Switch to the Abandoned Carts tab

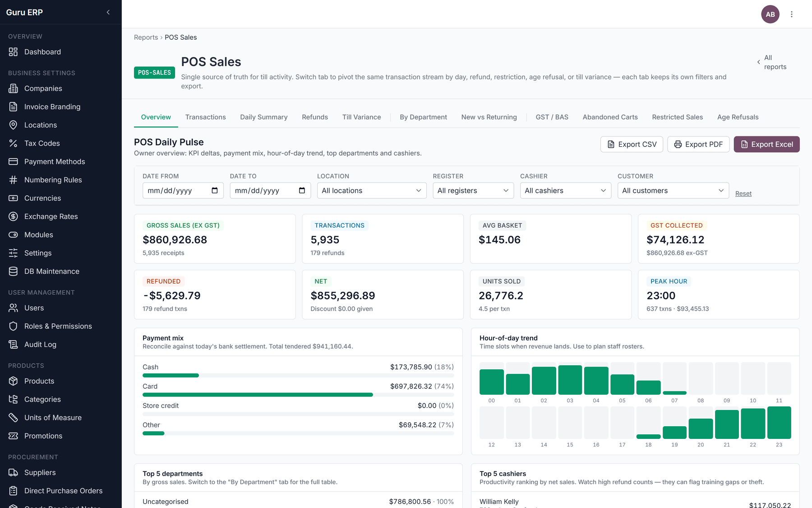610,117
